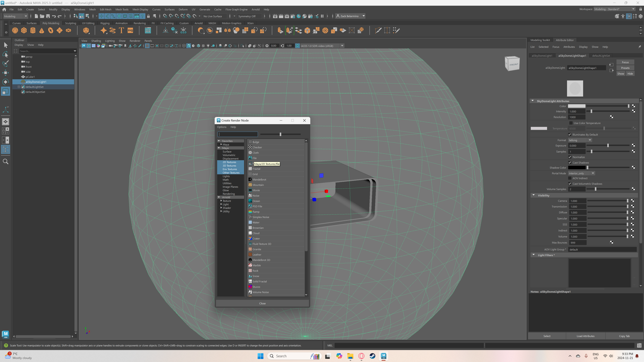644x362 pixels.
Task: Enable Use Color Temperature checkbox
Action: [571, 123]
